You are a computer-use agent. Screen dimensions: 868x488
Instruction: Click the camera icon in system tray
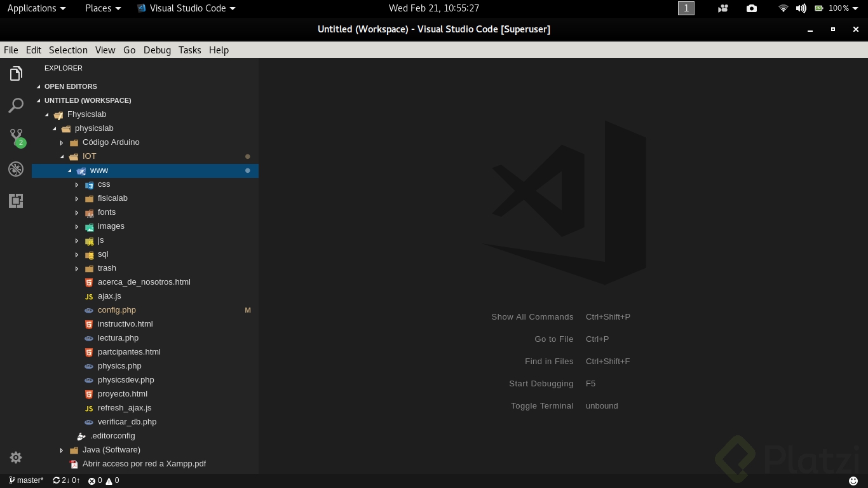[x=752, y=8]
